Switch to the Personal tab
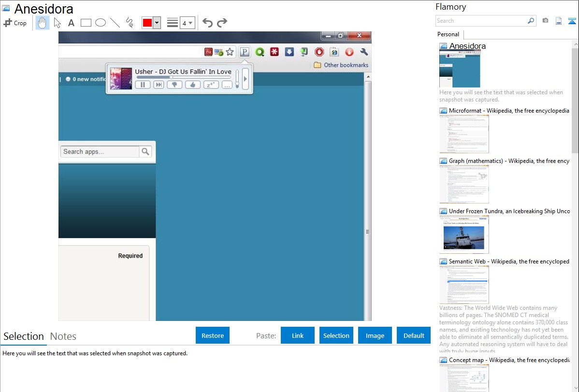The height and width of the screenshot is (392, 579). pos(449,34)
